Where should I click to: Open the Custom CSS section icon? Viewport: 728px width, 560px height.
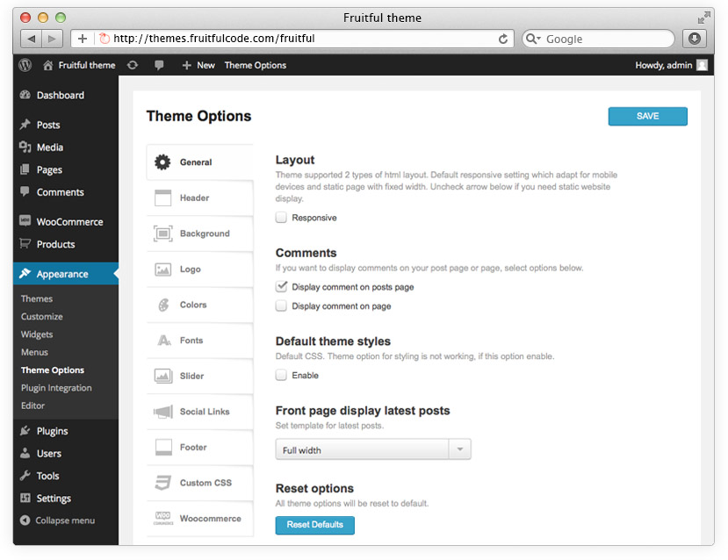click(x=162, y=483)
